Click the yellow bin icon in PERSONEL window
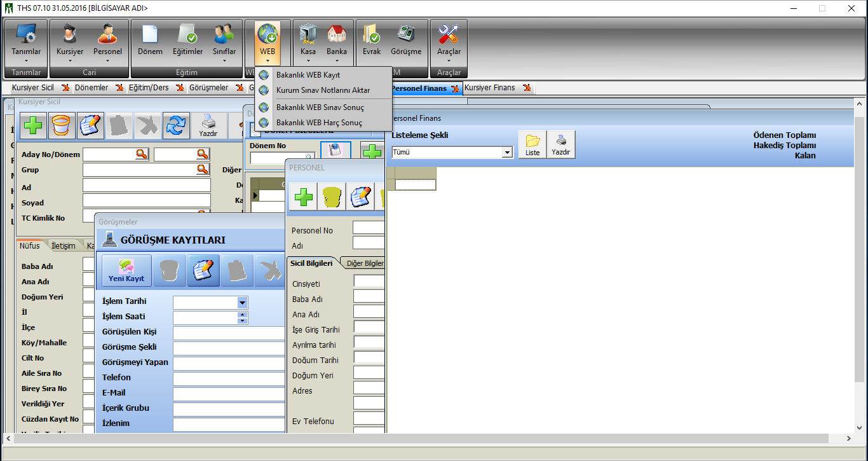Image resolution: width=868 pixels, height=461 pixels. point(331,197)
